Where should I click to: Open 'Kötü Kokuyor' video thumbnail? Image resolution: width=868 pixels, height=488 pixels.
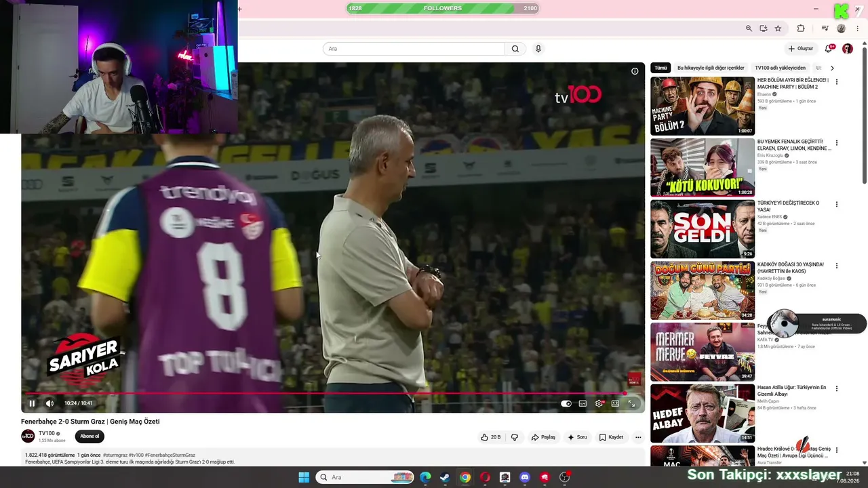click(x=703, y=167)
